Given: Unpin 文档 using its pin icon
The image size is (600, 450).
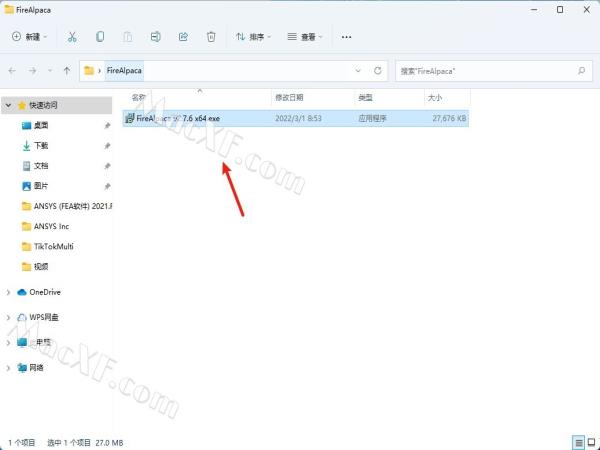Looking at the screenshot, I should 108,166.
